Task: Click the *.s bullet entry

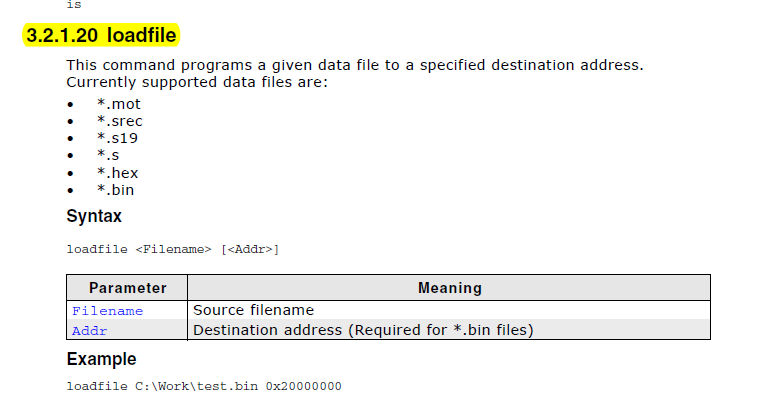Action: [x=108, y=155]
